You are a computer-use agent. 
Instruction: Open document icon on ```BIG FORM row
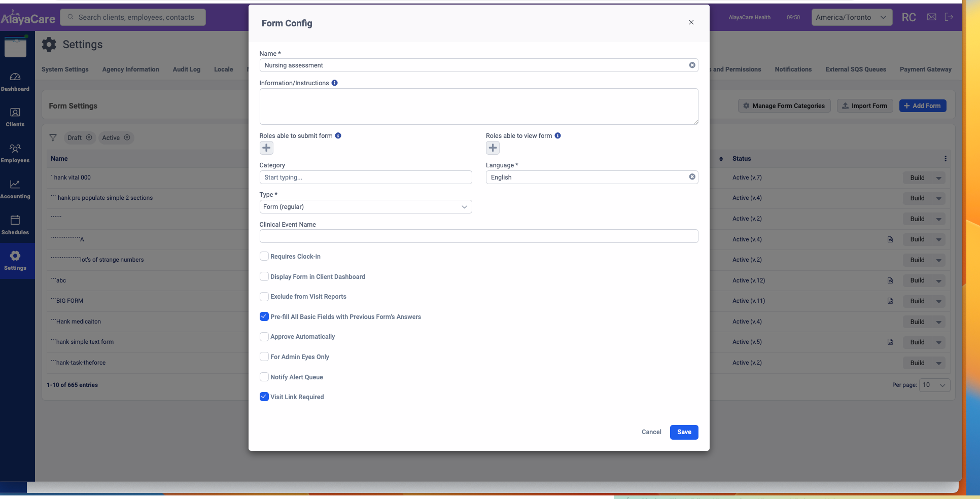[x=890, y=301]
